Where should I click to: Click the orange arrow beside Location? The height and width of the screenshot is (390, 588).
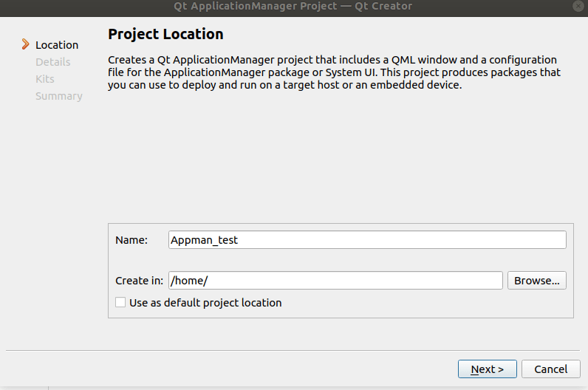click(x=26, y=45)
